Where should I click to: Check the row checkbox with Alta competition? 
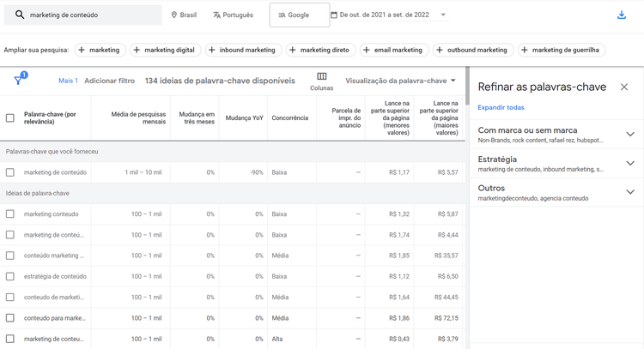point(10,339)
